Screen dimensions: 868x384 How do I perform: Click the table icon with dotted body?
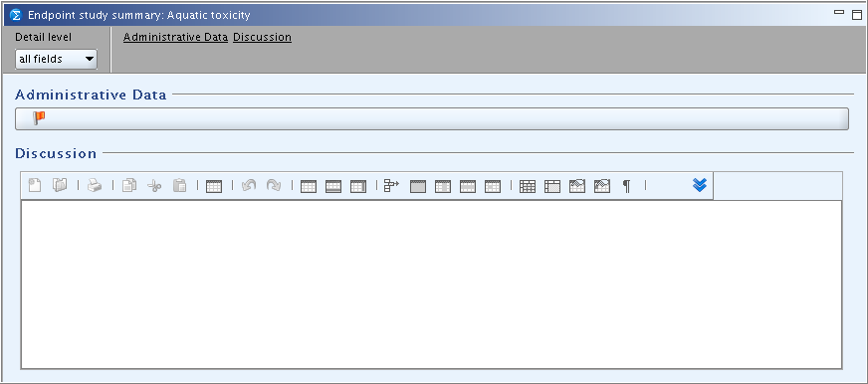(552, 186)
